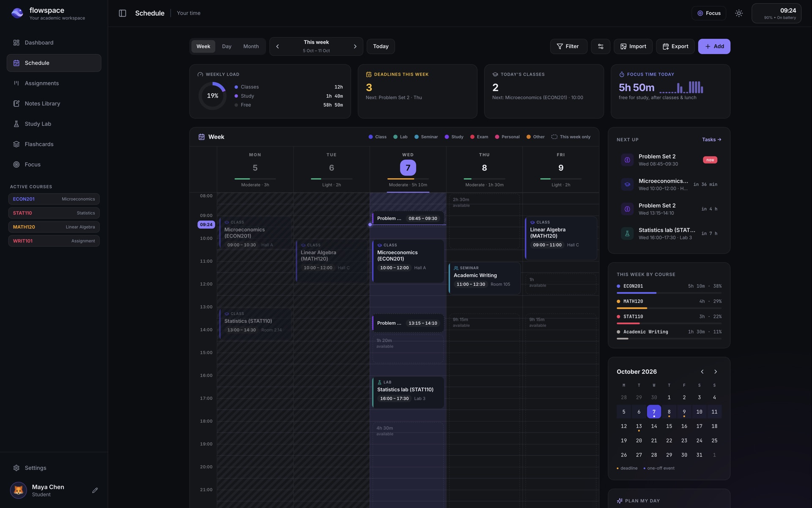Click the Plan My Day sparkle icon
The width and height of the screenshot is (812, 508).
[620, 501]
